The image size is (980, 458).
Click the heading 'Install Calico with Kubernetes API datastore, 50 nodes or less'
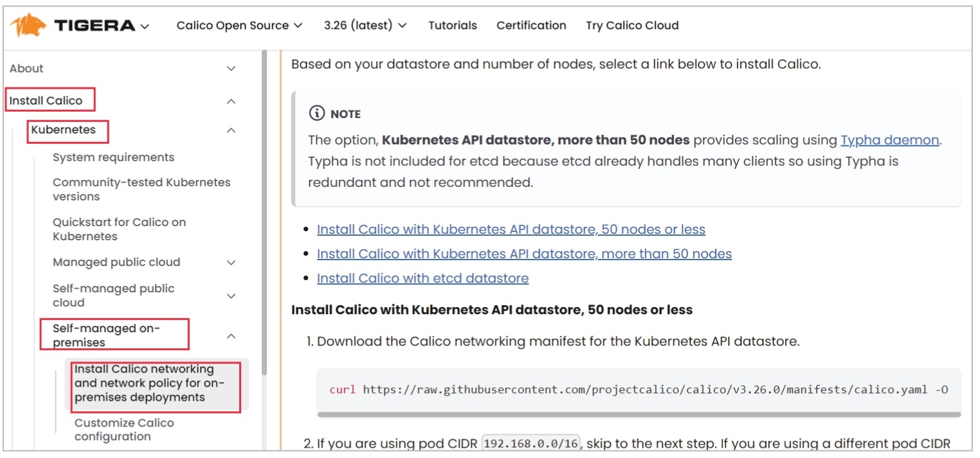(492, 310)
